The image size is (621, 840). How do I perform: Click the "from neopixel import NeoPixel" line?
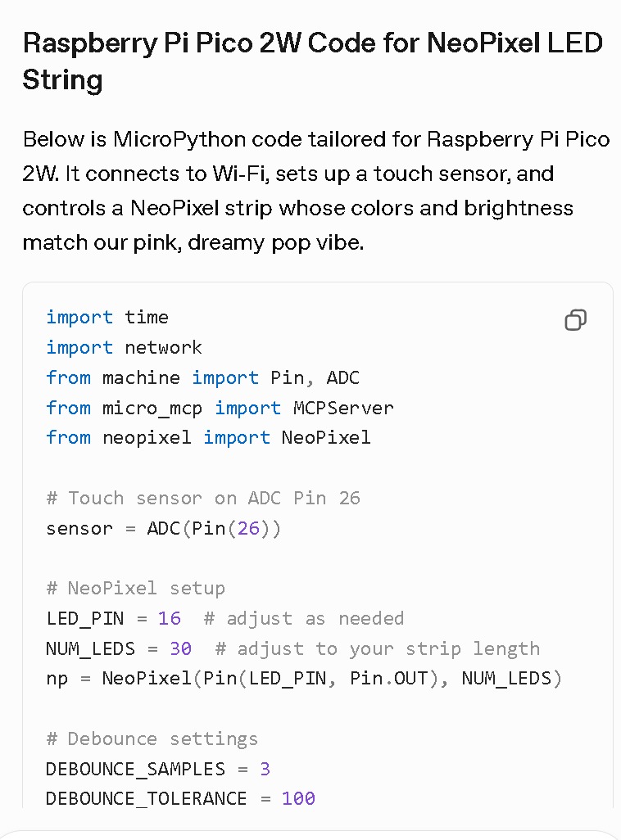point(208,438)
